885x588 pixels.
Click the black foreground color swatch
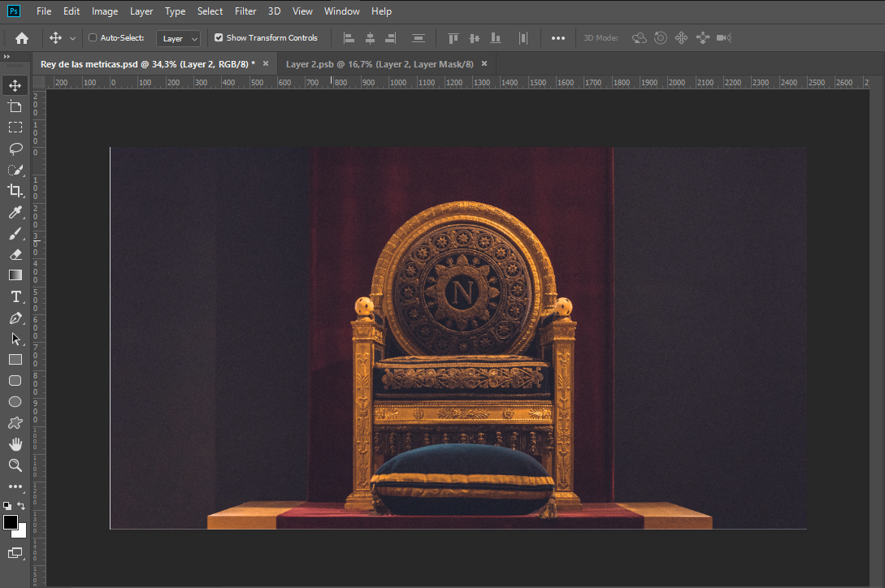[11, 522]
